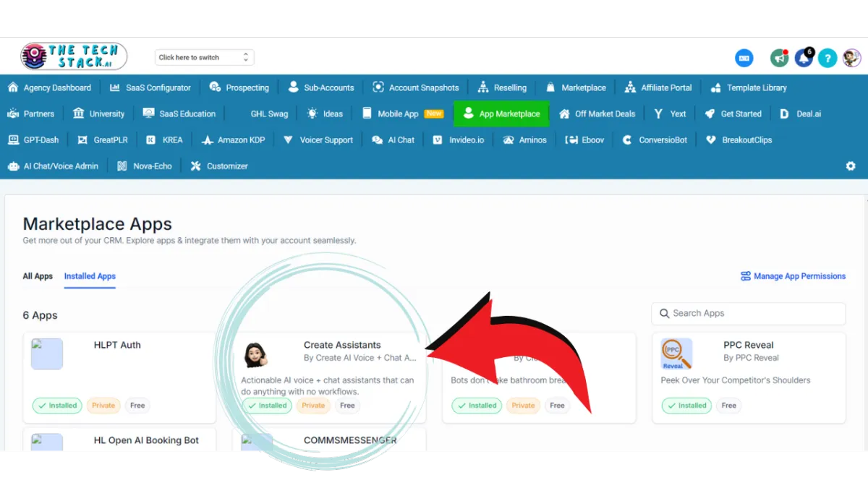
Task: Open Account Snapshots
Action: click(416, 87)
